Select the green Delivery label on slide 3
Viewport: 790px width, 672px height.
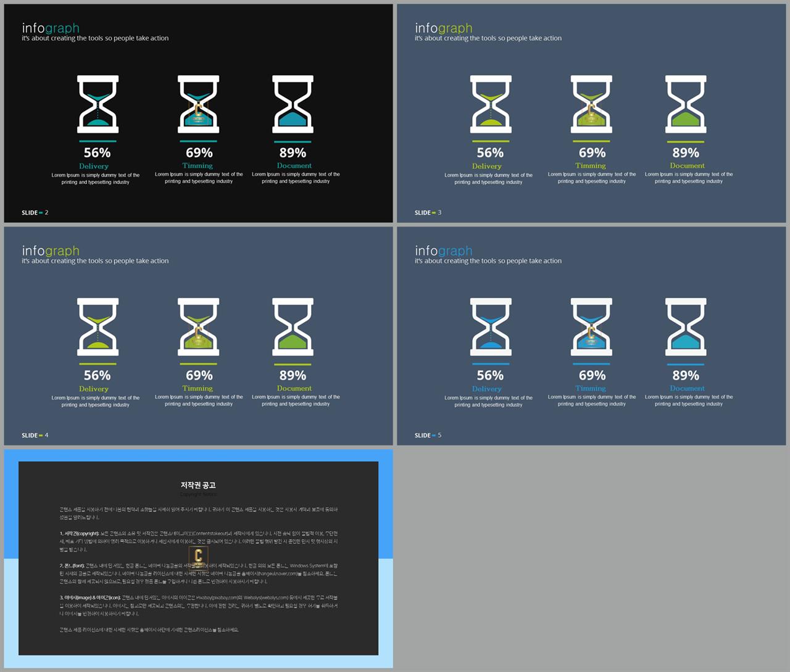click(487, 166)
